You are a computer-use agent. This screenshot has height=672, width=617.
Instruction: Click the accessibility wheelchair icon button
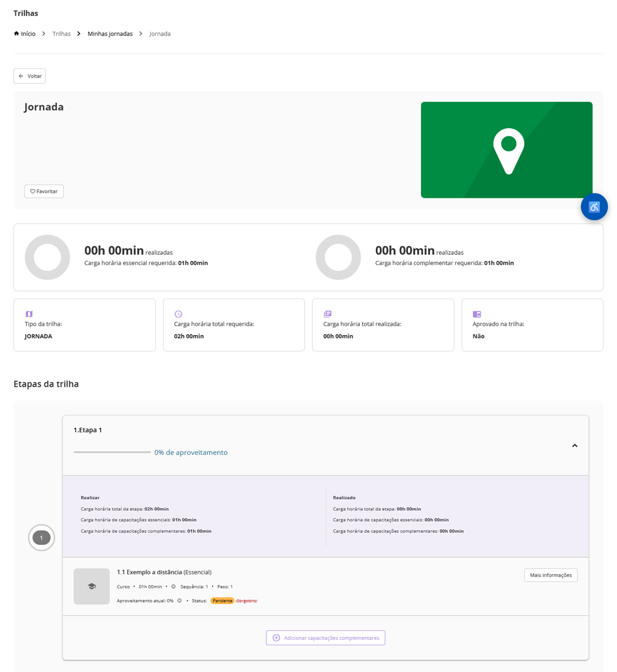594,207
